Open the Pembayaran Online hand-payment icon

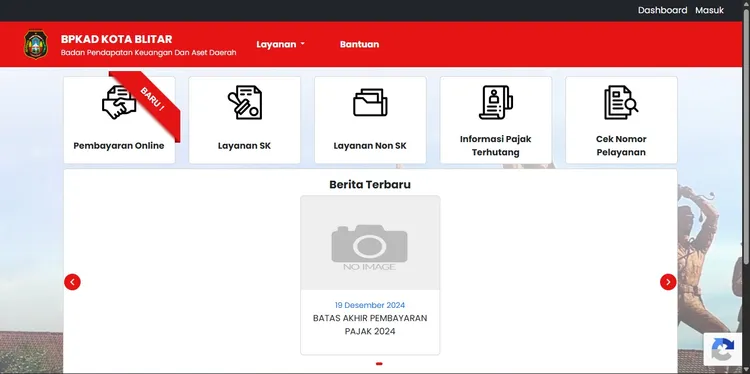[119, 102]
